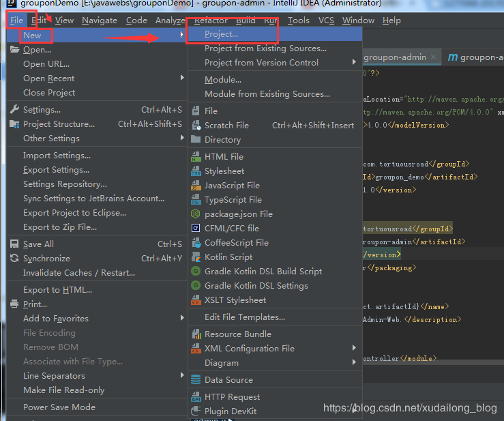504x421 pixels.
Task: Choose Edit File Templates...
Action: (x=275, y=317)
